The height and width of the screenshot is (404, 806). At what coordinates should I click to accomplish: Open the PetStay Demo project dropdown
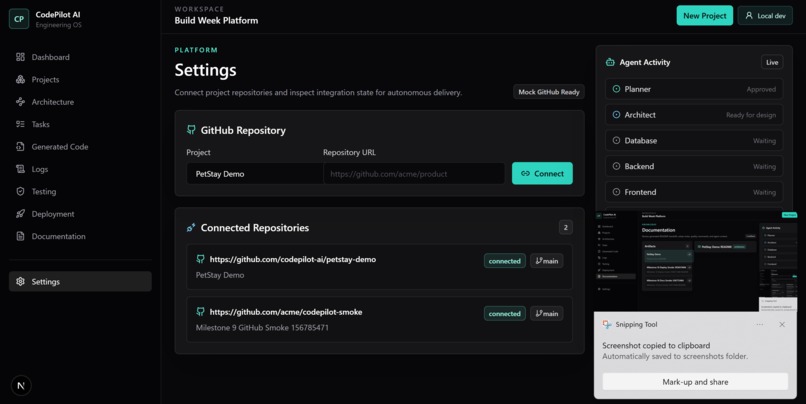click(x=254, y=174)
